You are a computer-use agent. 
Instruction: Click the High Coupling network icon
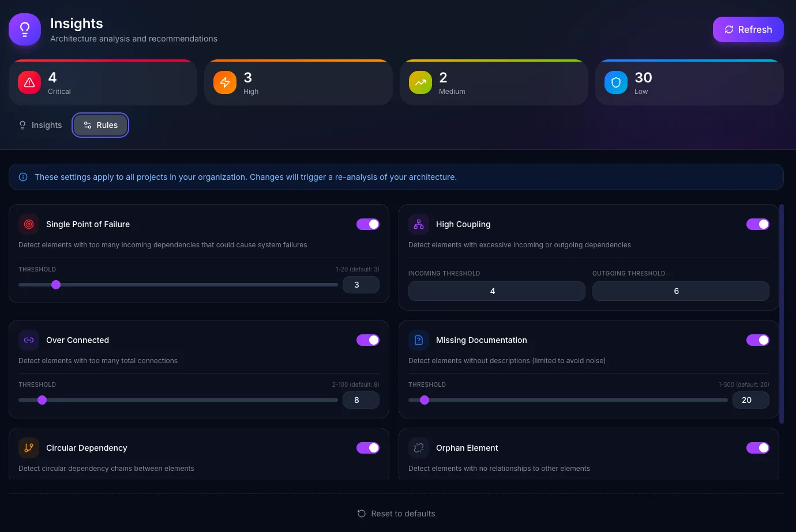(419, 224)
